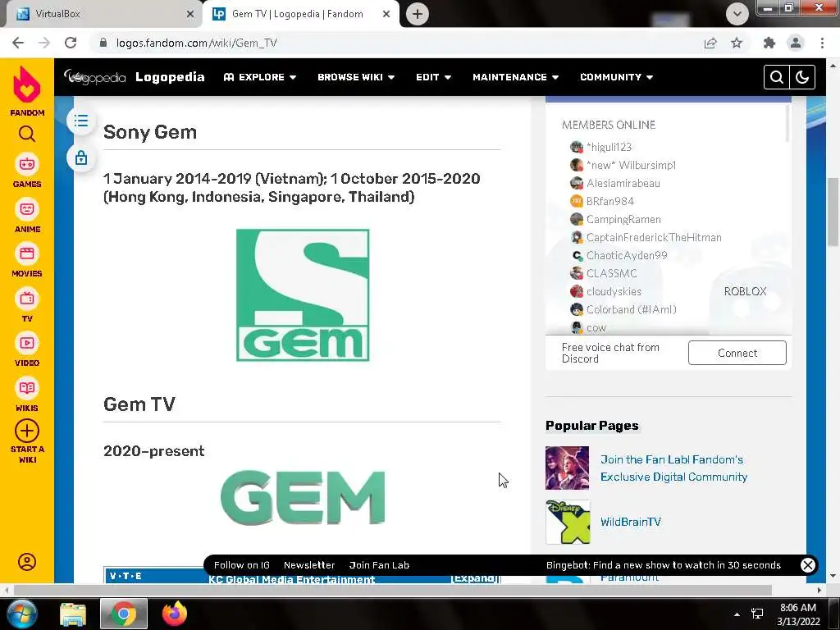Click Follow on IG in the bottom bar

[x=242, y=565]
